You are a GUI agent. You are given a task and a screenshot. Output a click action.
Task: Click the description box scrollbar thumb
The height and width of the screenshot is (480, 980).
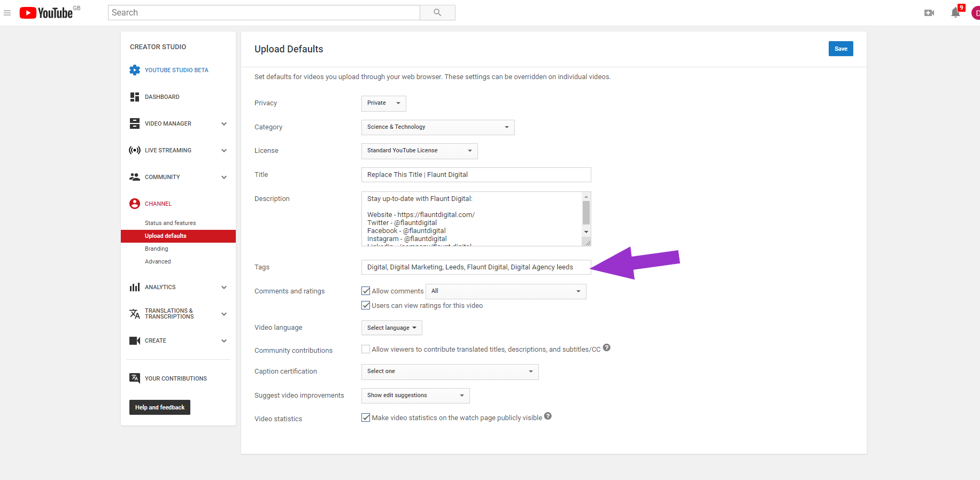pyautogui.click(x=586, y=212)
